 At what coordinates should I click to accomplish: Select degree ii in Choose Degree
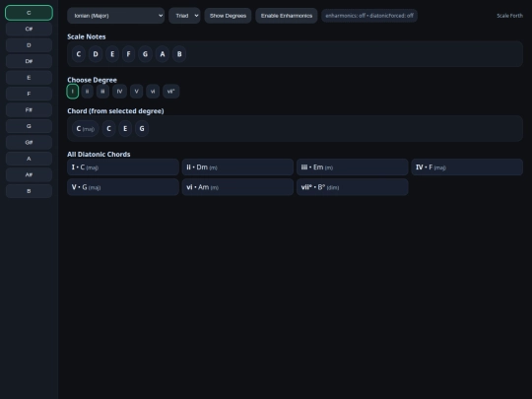tap(88, 92)
